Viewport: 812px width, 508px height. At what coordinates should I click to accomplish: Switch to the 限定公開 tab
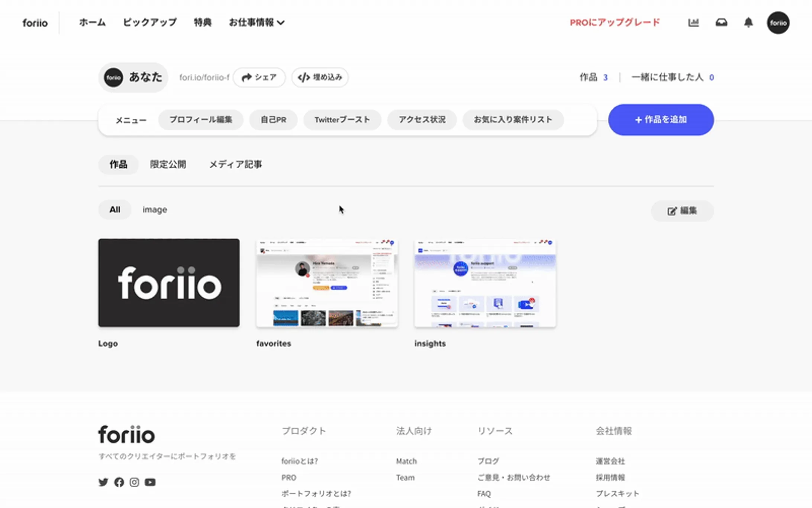[168, 164]
